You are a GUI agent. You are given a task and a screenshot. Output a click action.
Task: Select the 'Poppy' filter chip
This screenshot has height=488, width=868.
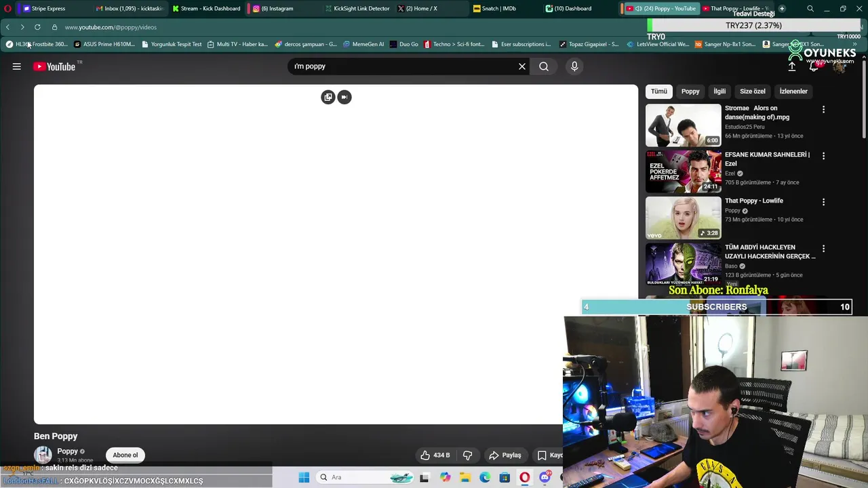(690, 91)
